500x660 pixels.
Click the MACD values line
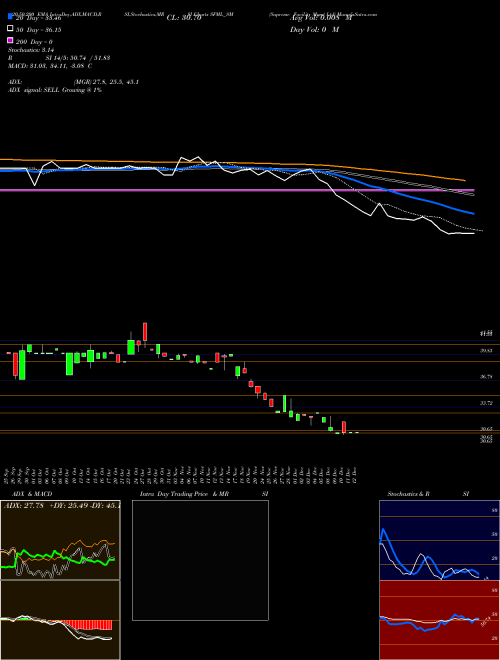50,66
